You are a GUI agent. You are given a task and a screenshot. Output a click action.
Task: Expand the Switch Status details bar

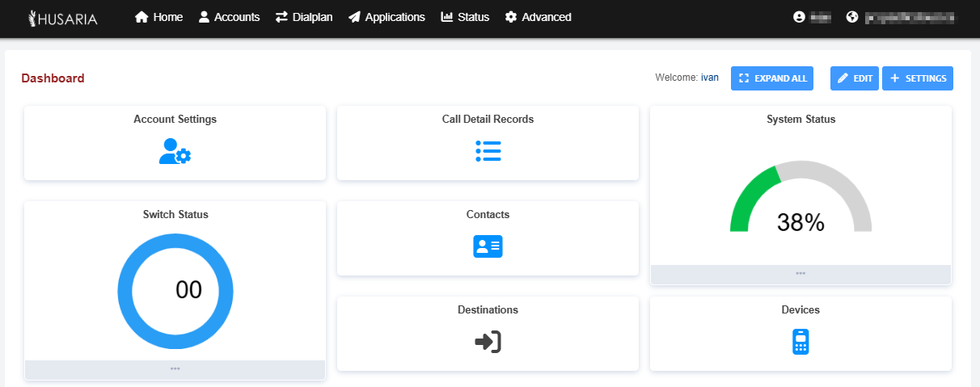pos(175,369)
